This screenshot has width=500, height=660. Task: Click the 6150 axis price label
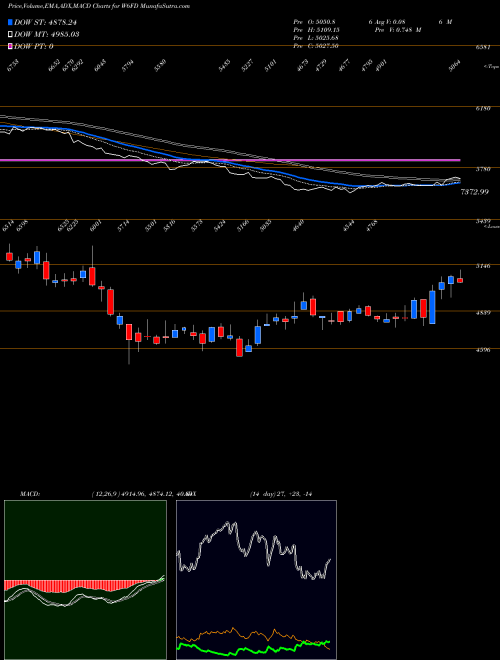pos(483,109)
